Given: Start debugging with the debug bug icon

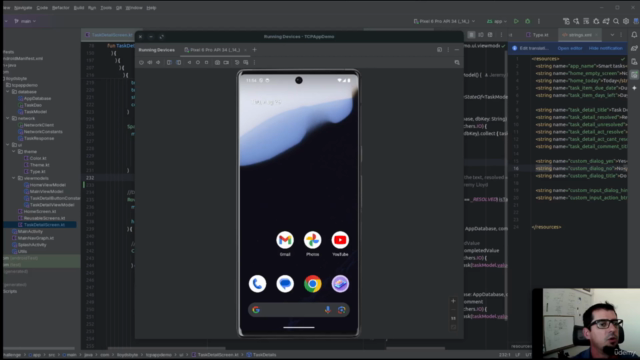Looking at the screenshot, I should pos(527,21).
